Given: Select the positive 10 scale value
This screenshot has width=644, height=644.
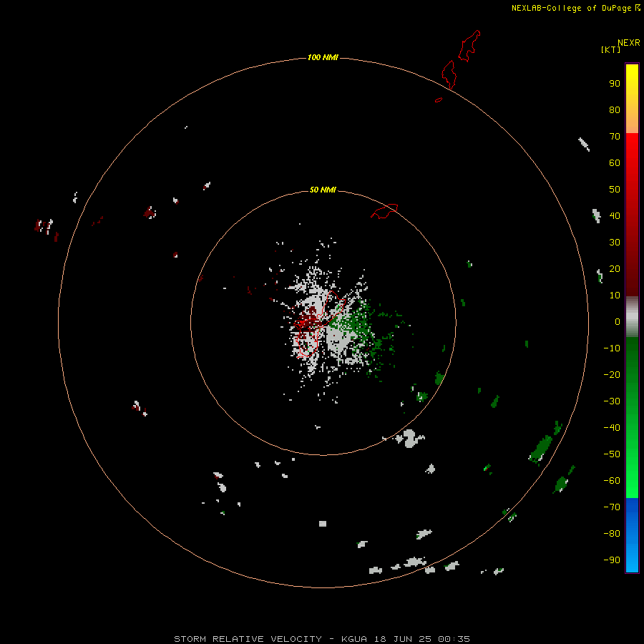Looking at the screenshot, I should click(615, 296).
